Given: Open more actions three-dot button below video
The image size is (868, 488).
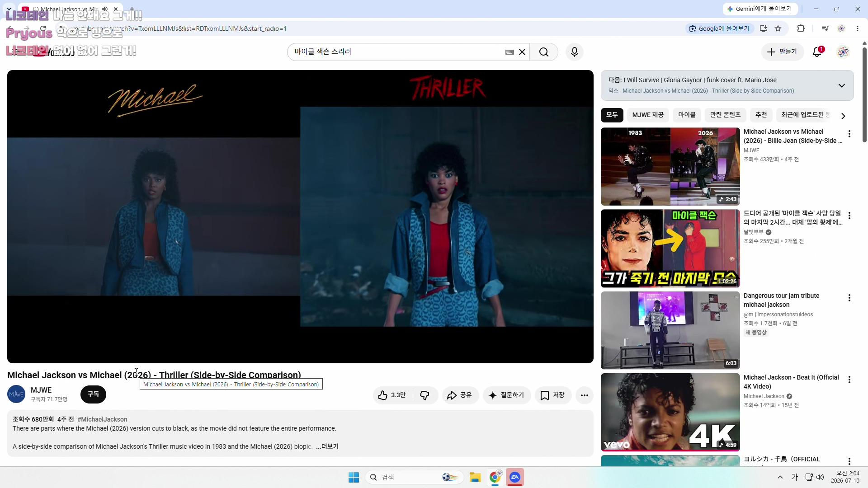Looking at the screenshot, I should (x=585, y=395).
